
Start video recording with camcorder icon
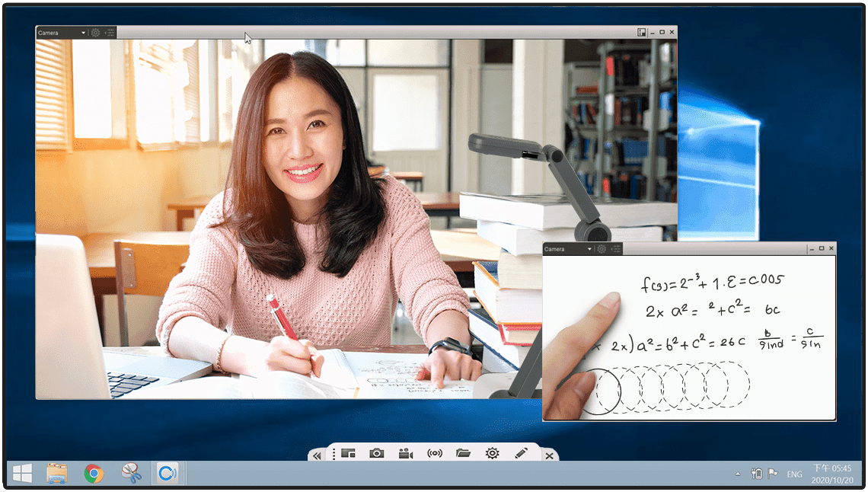(x=406, y=454)
